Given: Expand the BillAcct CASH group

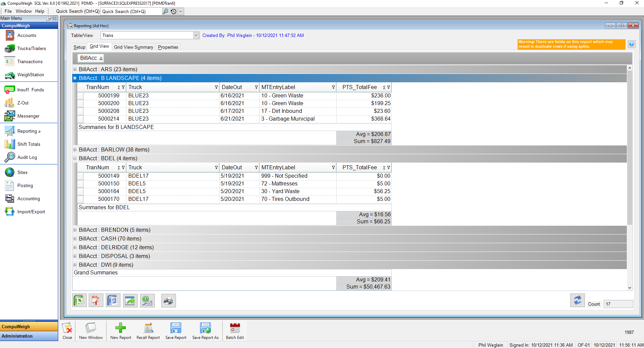Looking at the screenshot, I should (x=75, y=238).
